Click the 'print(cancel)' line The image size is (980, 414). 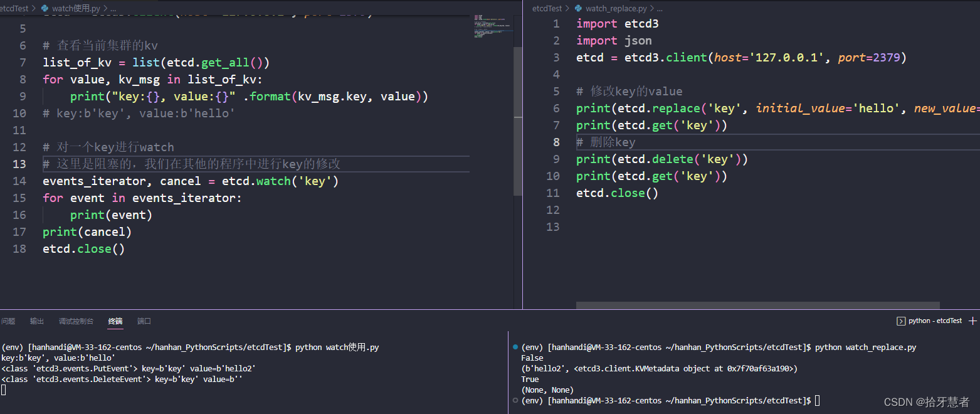coord(87,232)
